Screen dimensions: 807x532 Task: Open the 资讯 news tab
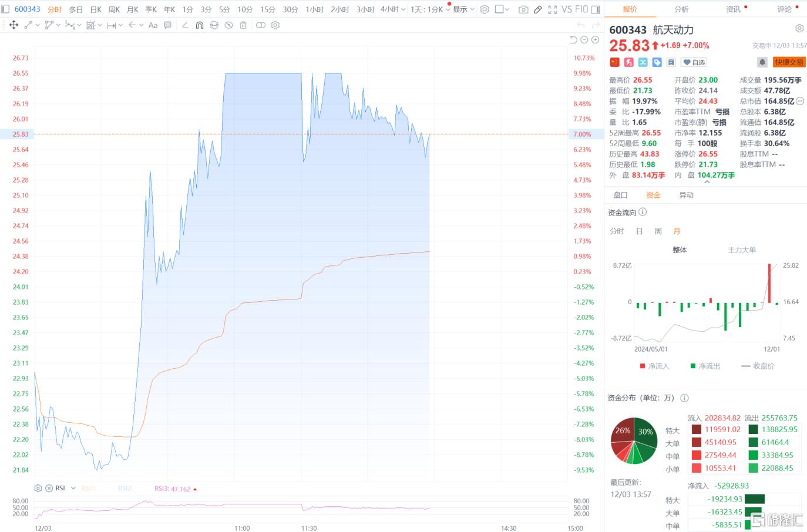pyautogui.click(x=734, y=9)
